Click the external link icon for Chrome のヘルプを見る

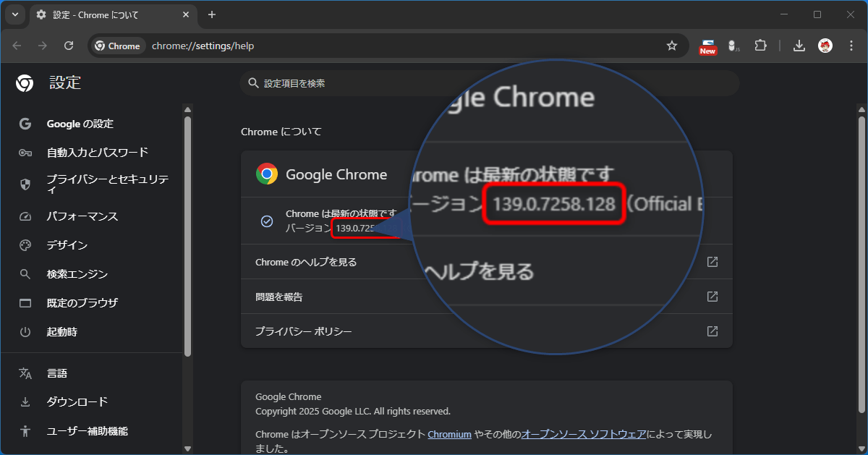coord(712,262)
